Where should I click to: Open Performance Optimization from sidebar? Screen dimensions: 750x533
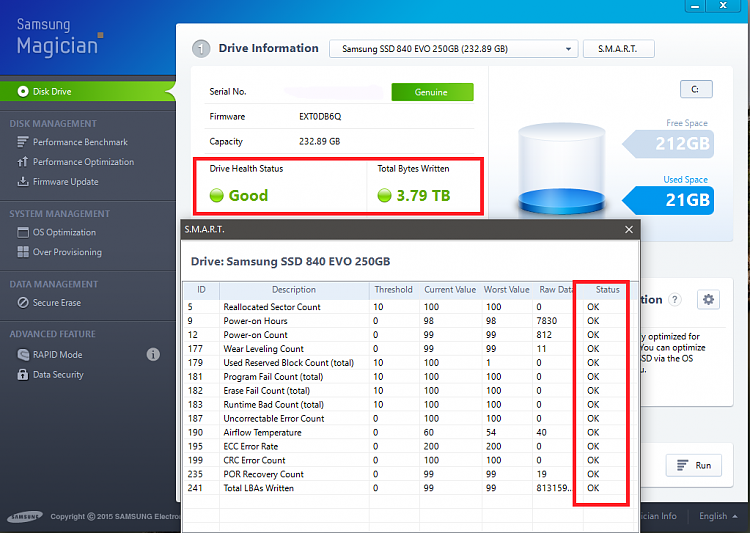[x=83, y=162]
